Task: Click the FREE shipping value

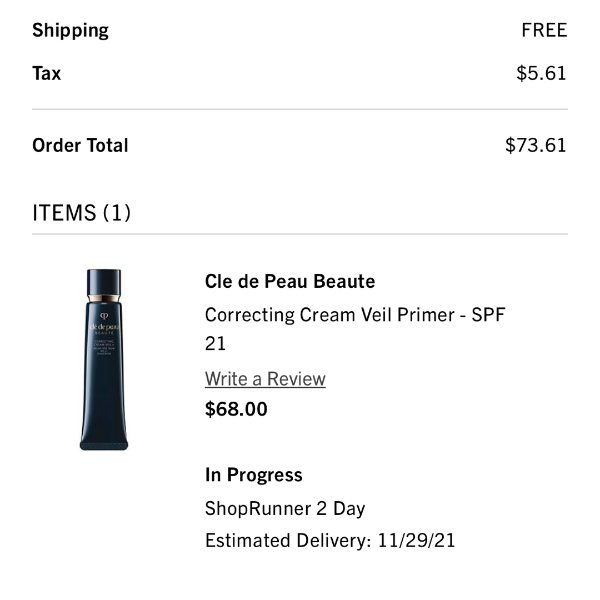Action: (x=544, y=30)
